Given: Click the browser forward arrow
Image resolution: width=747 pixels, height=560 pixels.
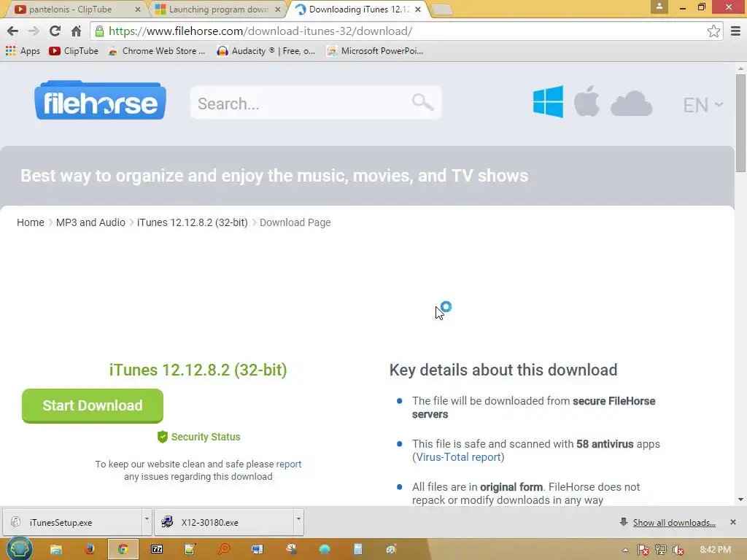Looking at the screenshot, I should [x=34, y=31].
